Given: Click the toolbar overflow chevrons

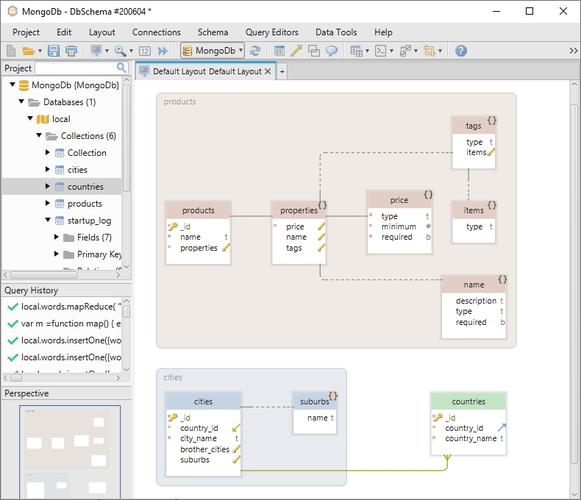Looking at the screenshot, I should 573,51.
